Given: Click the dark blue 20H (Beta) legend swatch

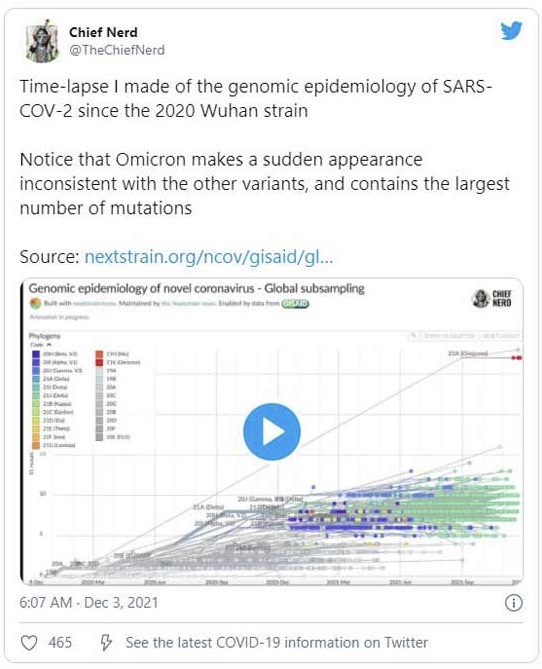Looking at the screenshot, I should click(x=36, y=354).
